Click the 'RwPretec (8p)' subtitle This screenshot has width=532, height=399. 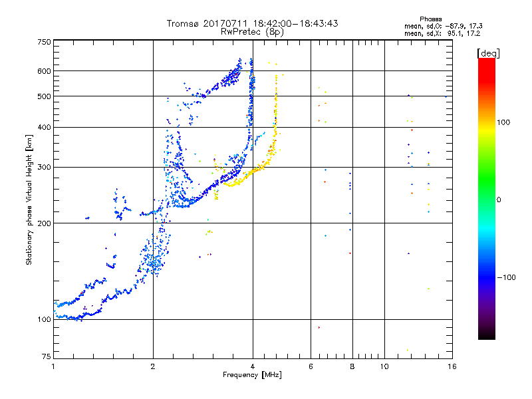point(252,32)
